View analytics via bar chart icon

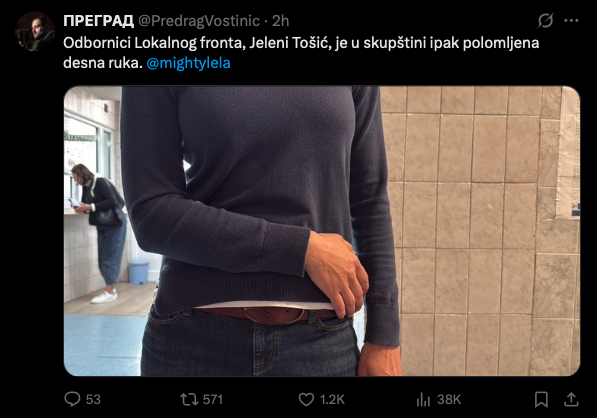423,399
